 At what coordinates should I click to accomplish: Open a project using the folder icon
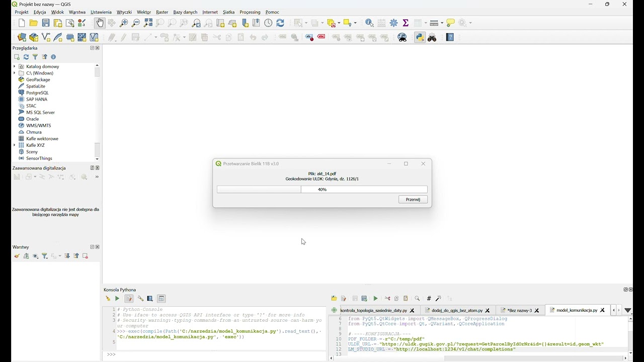34,23
